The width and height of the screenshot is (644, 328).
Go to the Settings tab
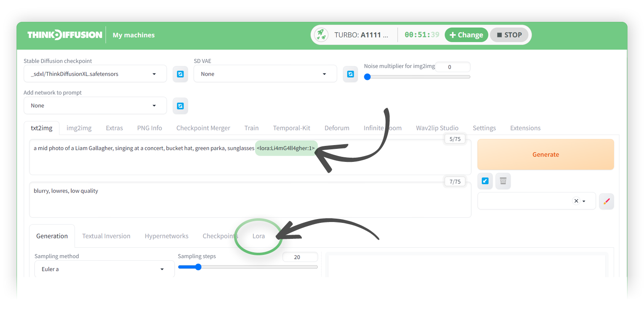[484, 128]
